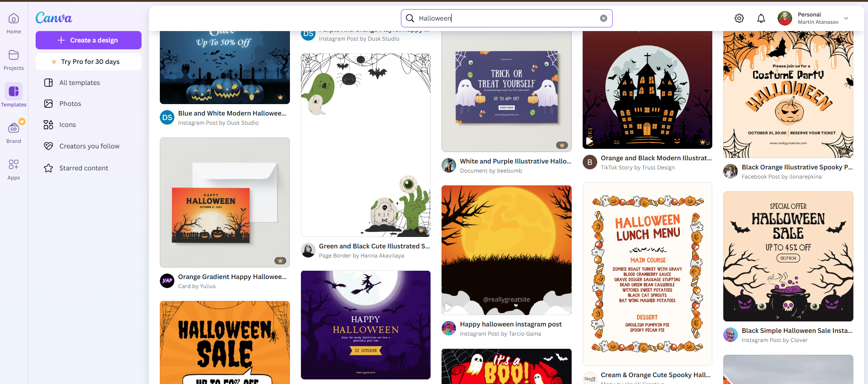Image resolution: width=868 pixels, height=384 pixels.
Task: Open the Halloween Lunch Menu template
Action: 647,274
